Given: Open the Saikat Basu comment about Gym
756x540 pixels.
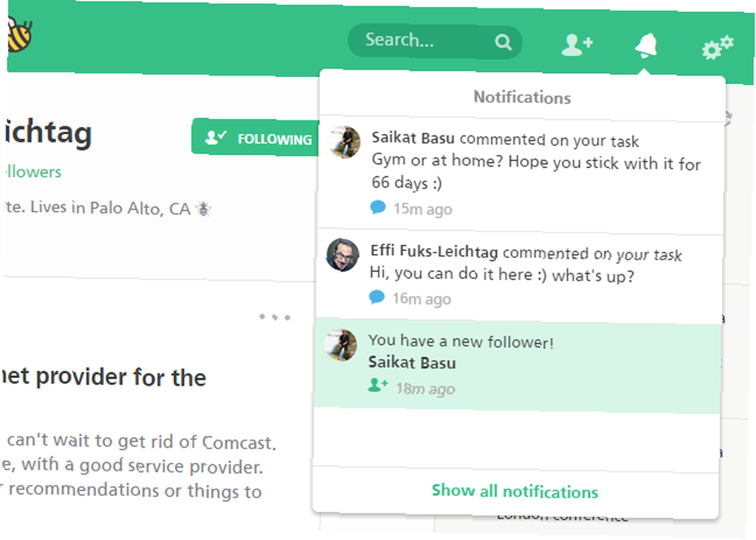Looking at the screenshot, I should 521,175.
